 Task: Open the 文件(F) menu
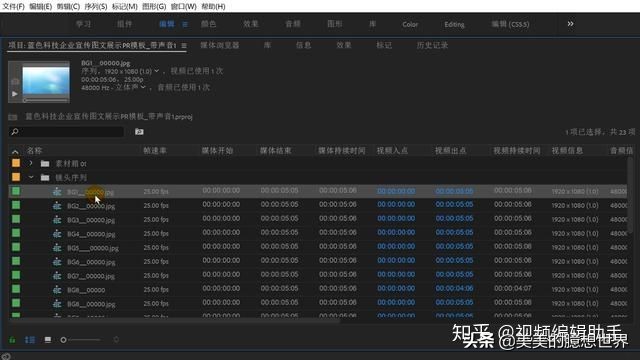pos(13,7)
